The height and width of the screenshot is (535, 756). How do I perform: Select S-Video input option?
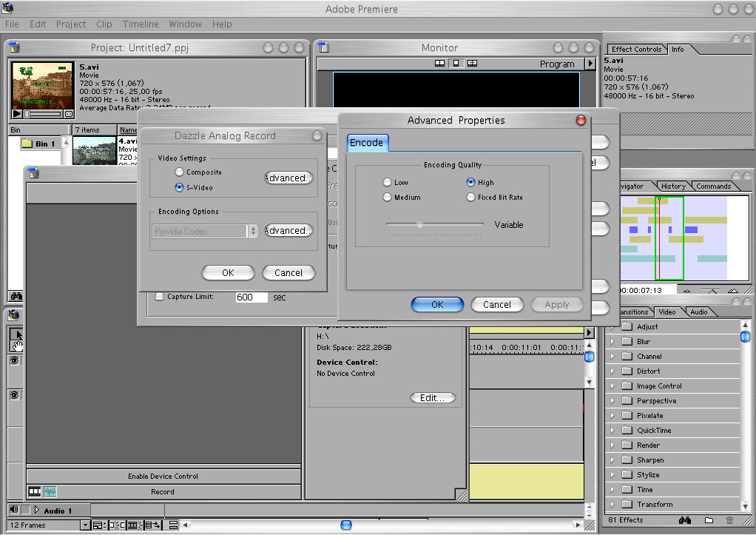[x=179, y=187]
